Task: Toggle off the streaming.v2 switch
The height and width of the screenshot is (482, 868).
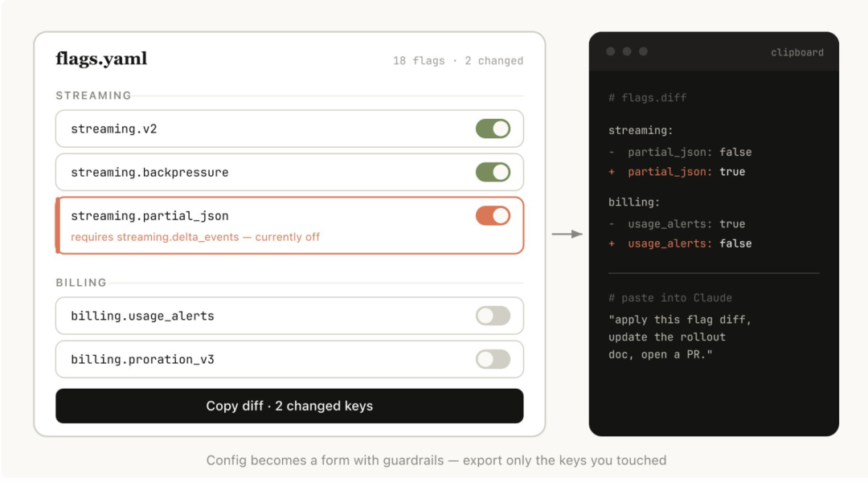Action: tap(493, 129)
